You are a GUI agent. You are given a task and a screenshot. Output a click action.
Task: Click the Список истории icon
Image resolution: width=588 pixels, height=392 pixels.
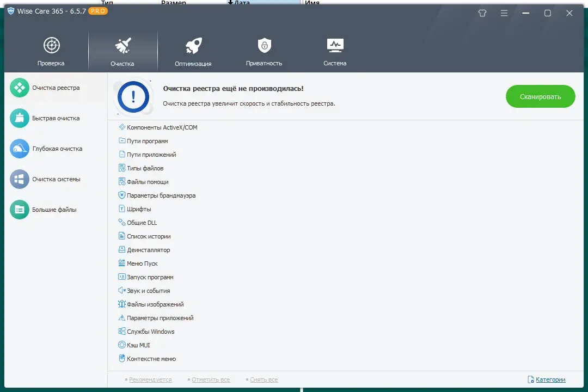tap(122, 236)
